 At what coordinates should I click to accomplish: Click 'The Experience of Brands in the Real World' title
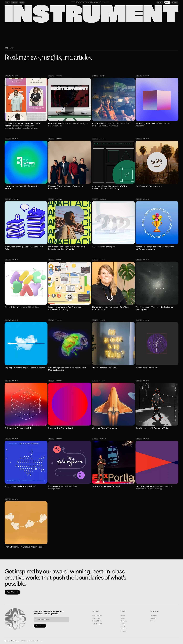[155, 308]
